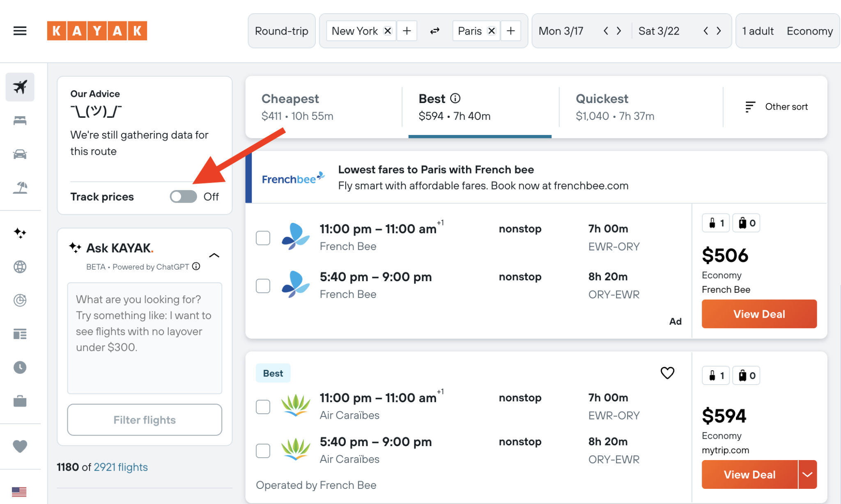Click the Cars rental icon
This screenshot has width=841, height=504.
(x=19, y=154)
